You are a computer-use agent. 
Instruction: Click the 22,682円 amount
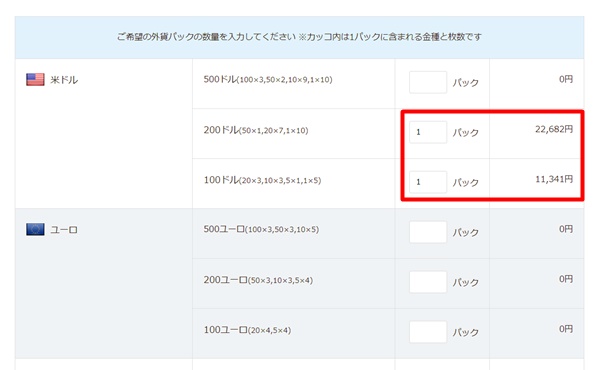tap(554, 129)
